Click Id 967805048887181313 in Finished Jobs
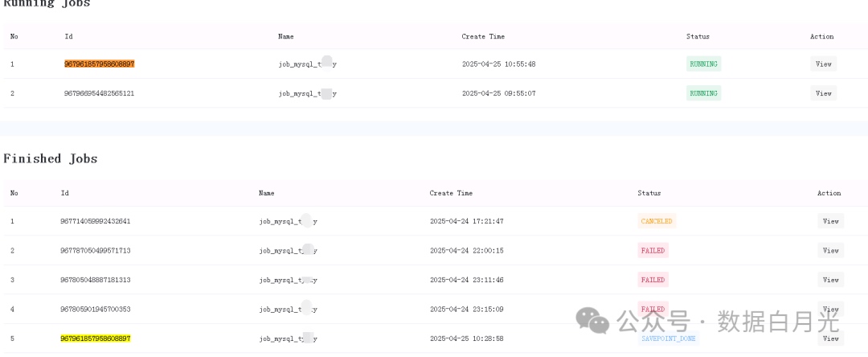 click(x=95, y=280)
